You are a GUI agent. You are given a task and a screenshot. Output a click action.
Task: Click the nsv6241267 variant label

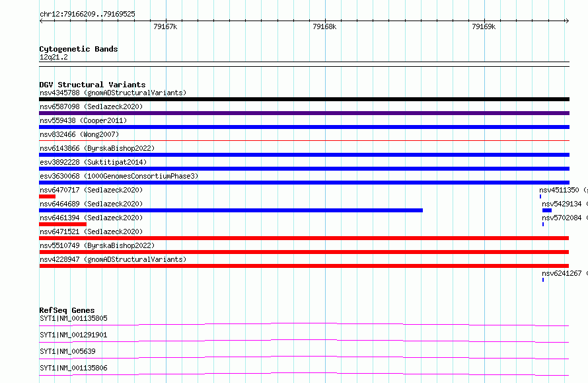(565, 273)
